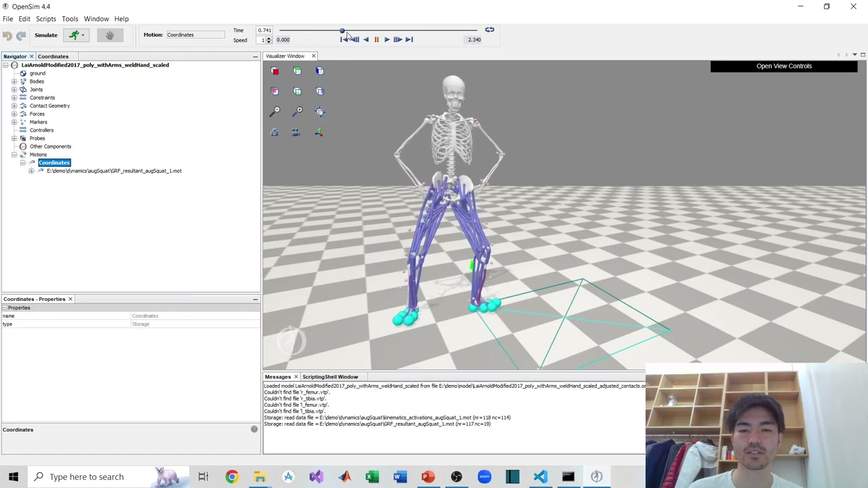Select the ground tree item
Image resolution: width=868 pixels, height=488 pixels.
[37, 73]
